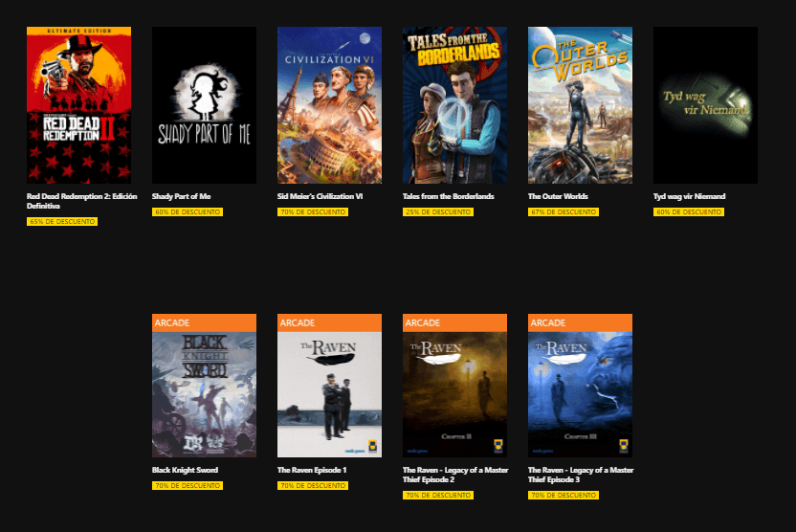Open The Raven Episode 1 cover
This screenshot has height=532, width=796.
pyautogui.click(x=329, y=386)
